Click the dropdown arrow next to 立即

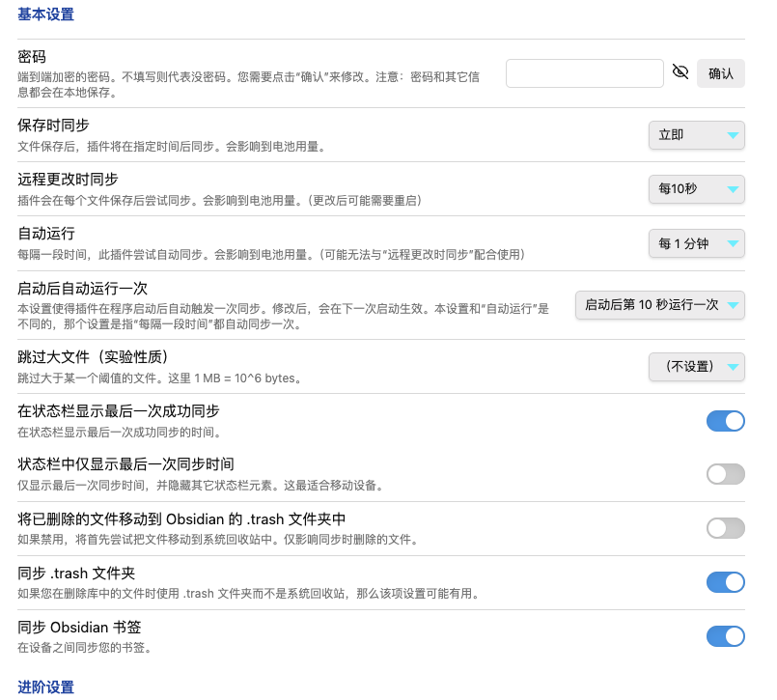(x=732, y=135)
